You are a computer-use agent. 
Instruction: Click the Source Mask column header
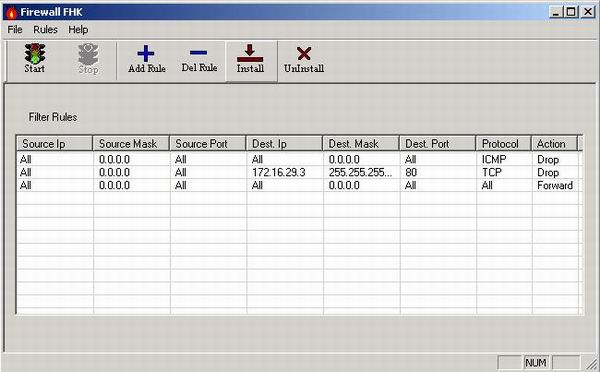[131, 144]
